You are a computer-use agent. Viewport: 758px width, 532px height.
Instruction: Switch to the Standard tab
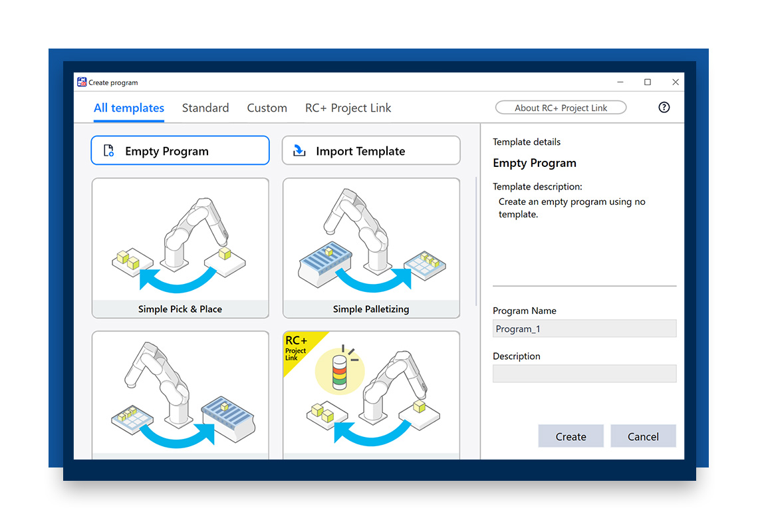(205, 108)
